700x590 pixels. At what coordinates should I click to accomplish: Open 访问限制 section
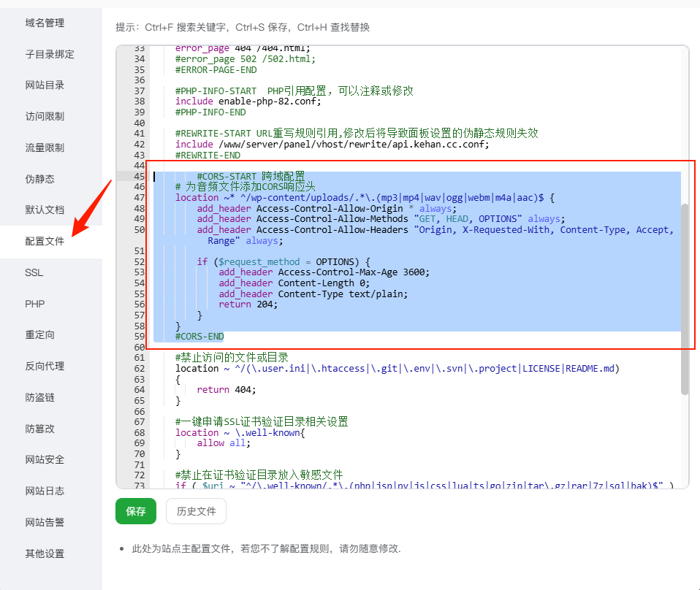(x=45, y=116)
